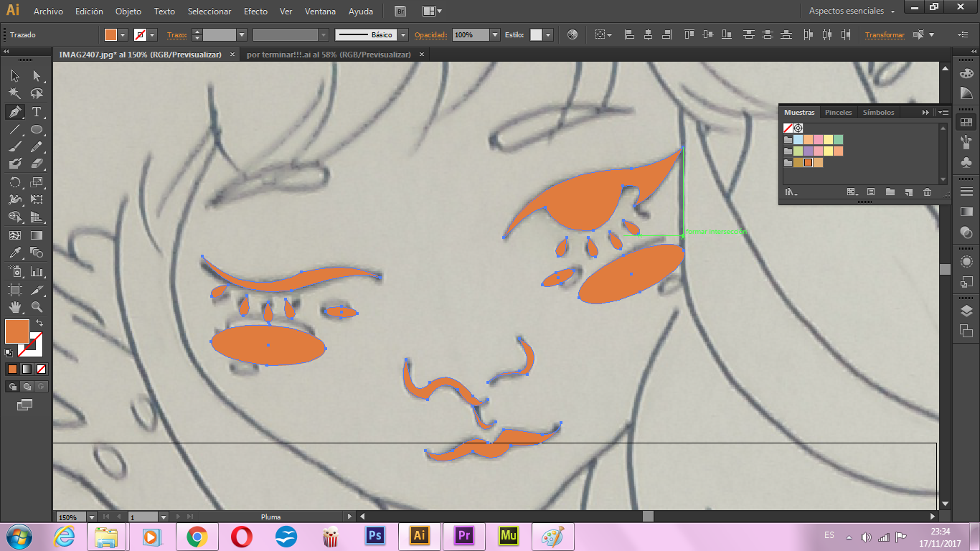Open Swatch Libraries menu icon
Image resolution: width=980 pixels, height=551 pixels.
(x=791, y=192)
